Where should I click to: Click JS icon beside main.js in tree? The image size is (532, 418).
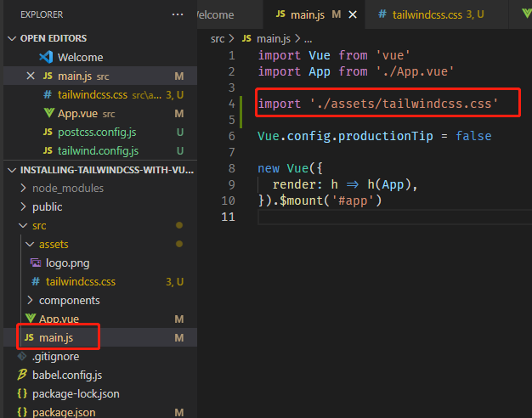(29, 337)
